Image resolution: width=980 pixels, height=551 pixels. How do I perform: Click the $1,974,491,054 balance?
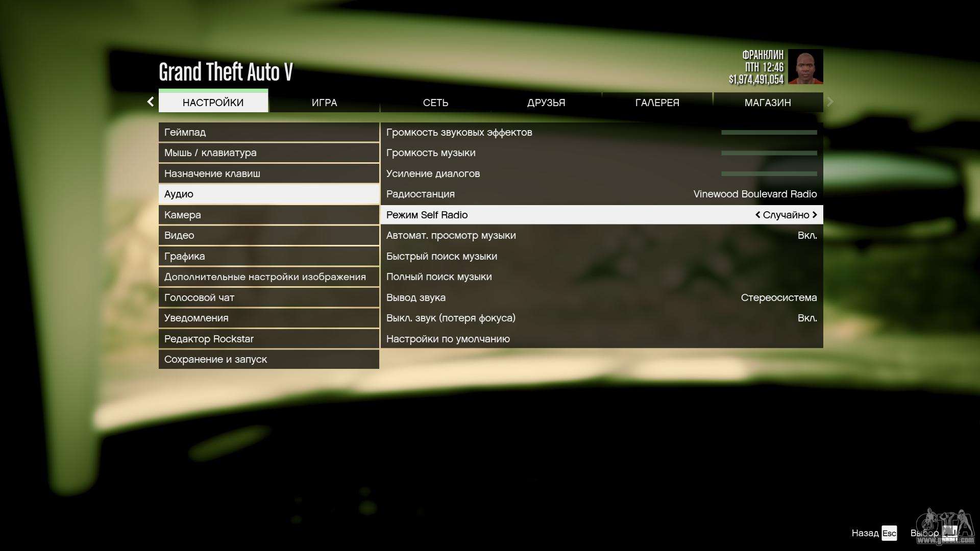coord(756,80)
